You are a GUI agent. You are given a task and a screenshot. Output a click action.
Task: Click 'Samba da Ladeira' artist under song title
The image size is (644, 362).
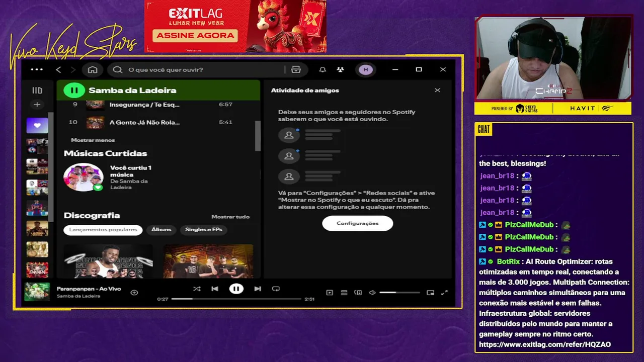(78, 296)
